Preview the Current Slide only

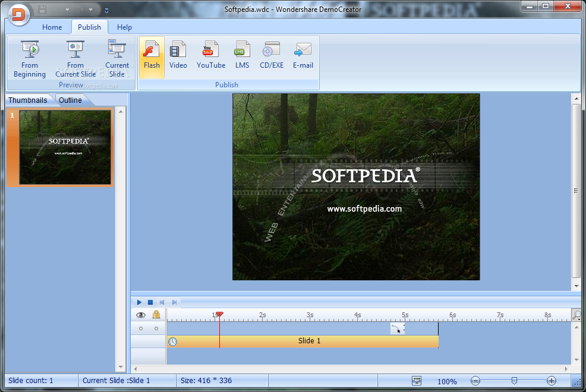tap(117, 58)
